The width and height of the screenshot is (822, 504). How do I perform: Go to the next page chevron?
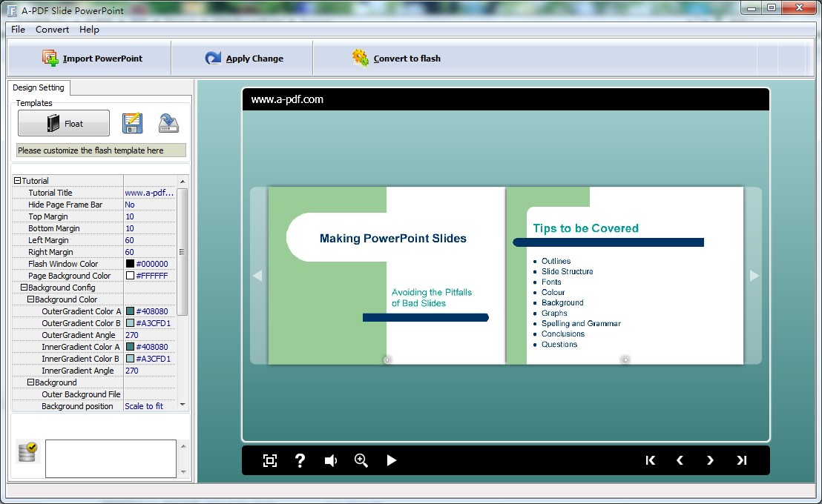click(710, 460)
